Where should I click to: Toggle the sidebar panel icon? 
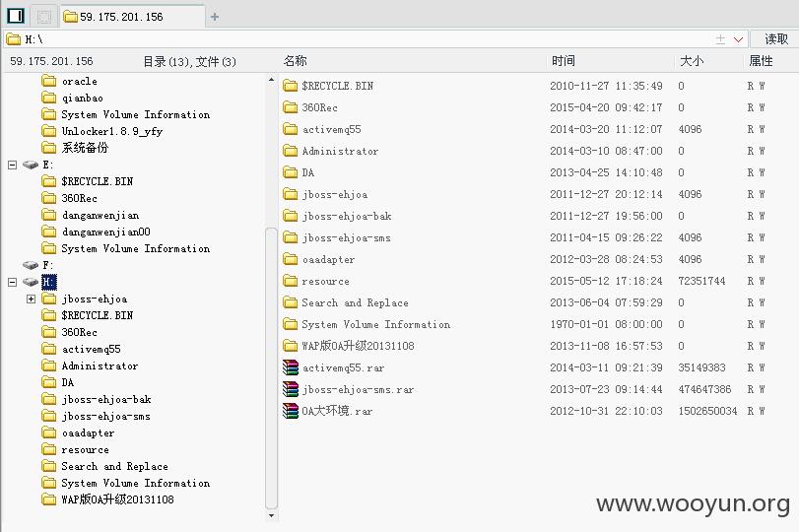(16, 16)
